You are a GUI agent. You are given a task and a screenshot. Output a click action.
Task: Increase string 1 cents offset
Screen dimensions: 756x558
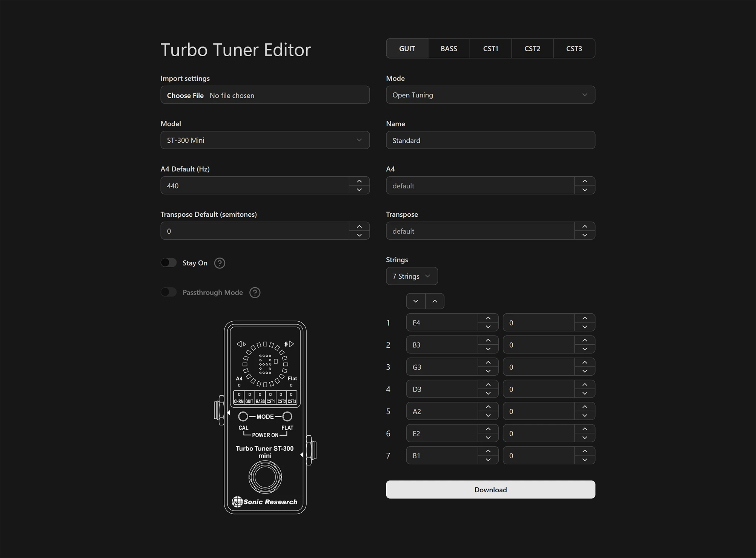585,318
